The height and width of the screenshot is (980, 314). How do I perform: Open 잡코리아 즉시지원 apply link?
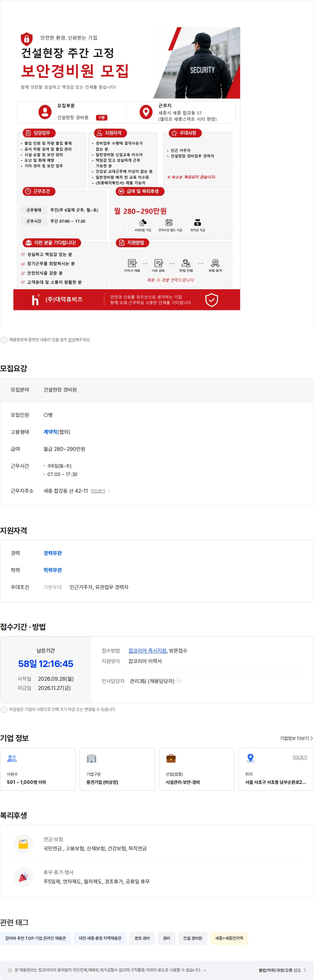(147, 651)
